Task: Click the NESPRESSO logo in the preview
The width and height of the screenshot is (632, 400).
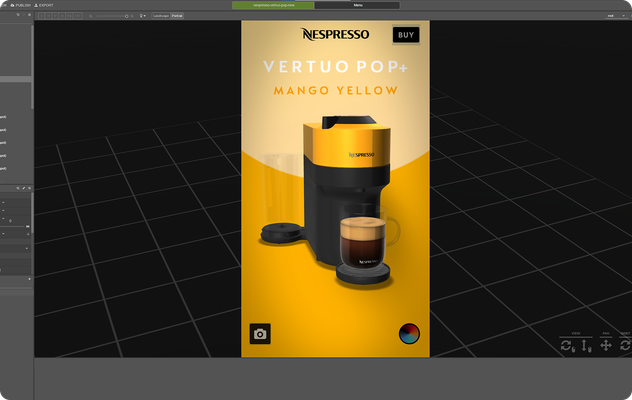Action: (335, 34)
